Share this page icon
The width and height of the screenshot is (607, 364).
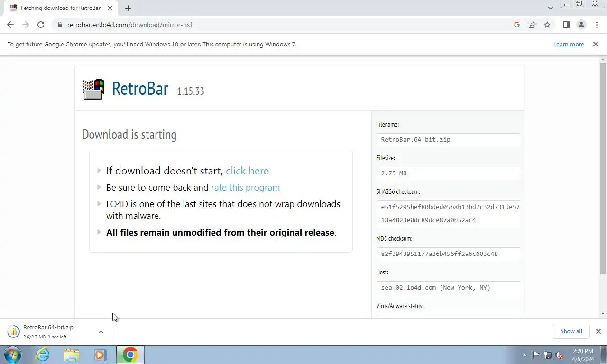pos(532,25)
